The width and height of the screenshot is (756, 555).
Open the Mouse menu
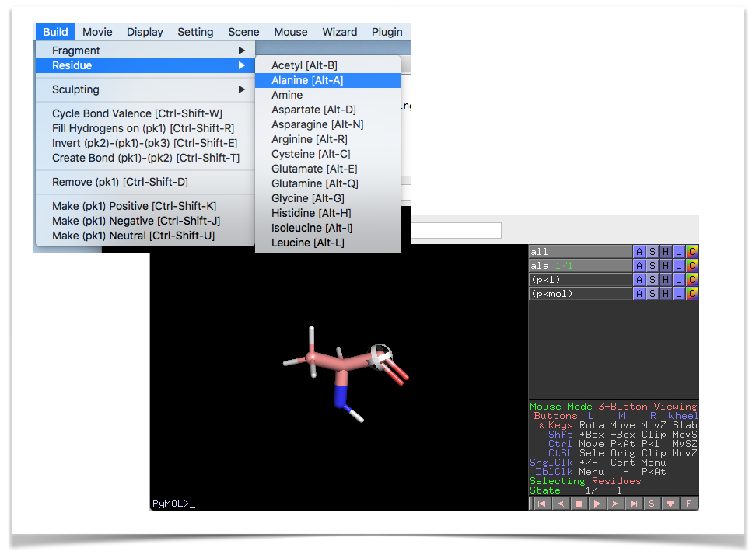pyautogui.click(x=291, y=33)
